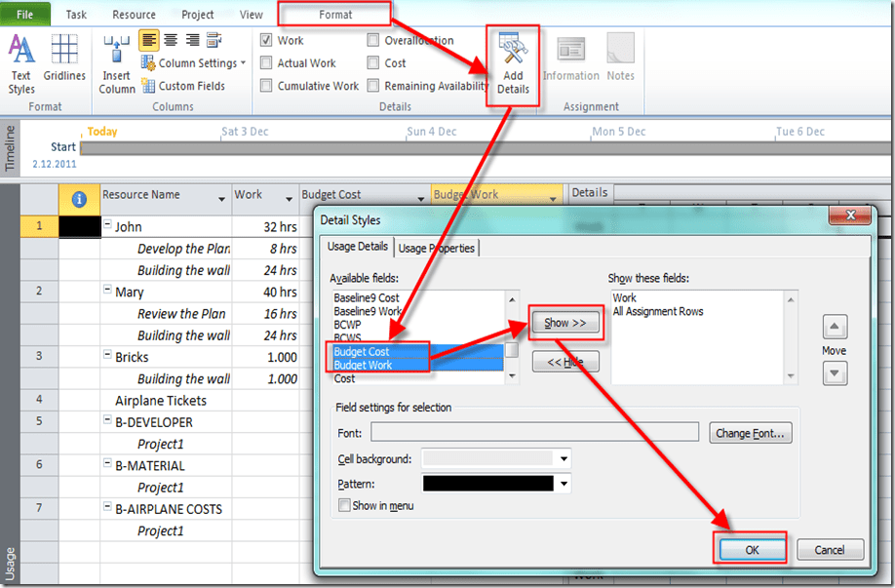Collapse the John resource row
The image size is (895, 588).
pyautogui.click(x=108, y=226)
